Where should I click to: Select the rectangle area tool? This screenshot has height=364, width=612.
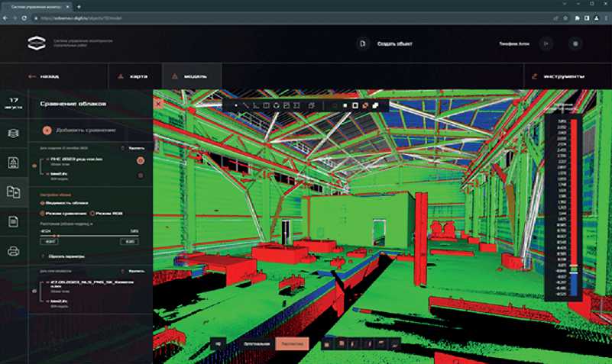tap(266, 105)
